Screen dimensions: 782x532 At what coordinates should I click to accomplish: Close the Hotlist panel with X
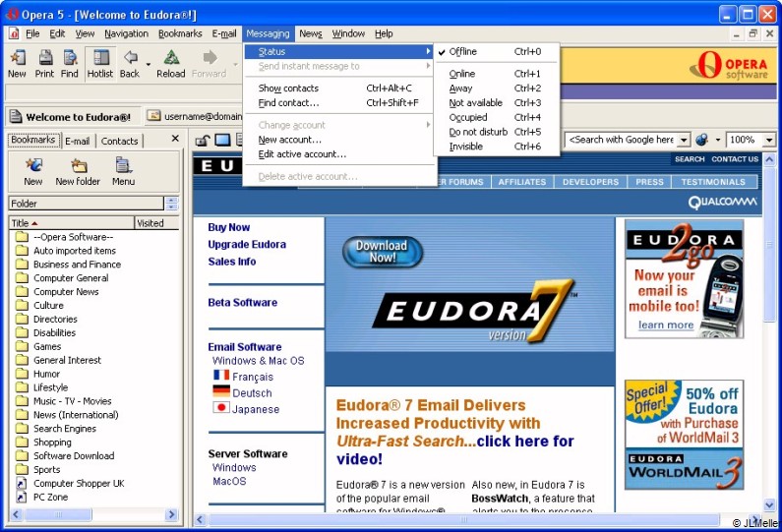pyautogui.click(x=175, y=138)
